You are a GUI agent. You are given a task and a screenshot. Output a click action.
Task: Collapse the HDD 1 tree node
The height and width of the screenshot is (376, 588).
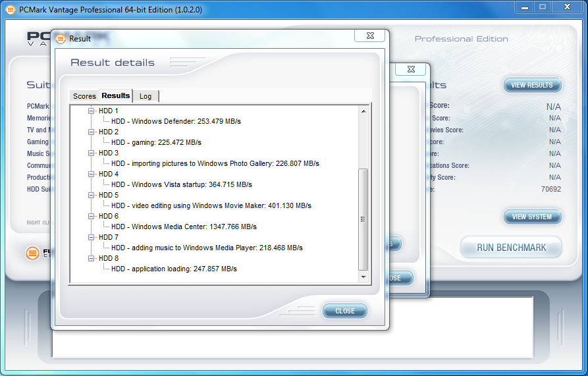[91, 111]
